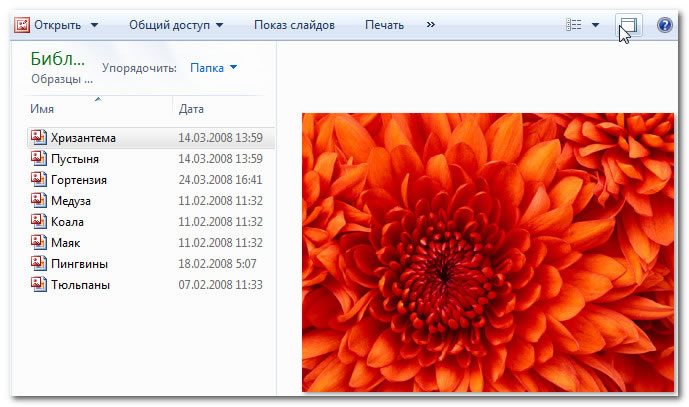Screen dimensions: 689x407
Task: Expand the Открыть dropdown arrow
Action: pos(95,25)
